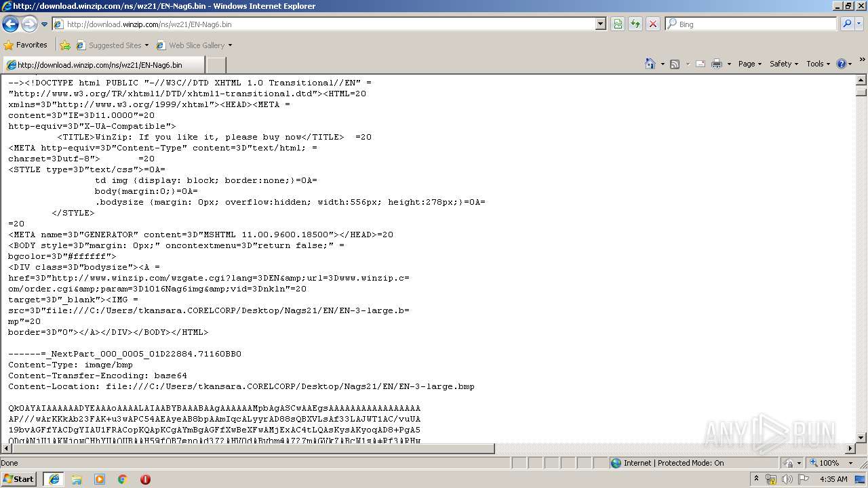Open a new blank tab
Viewport: 868px width, 488px height.
[x=216, y=65]
